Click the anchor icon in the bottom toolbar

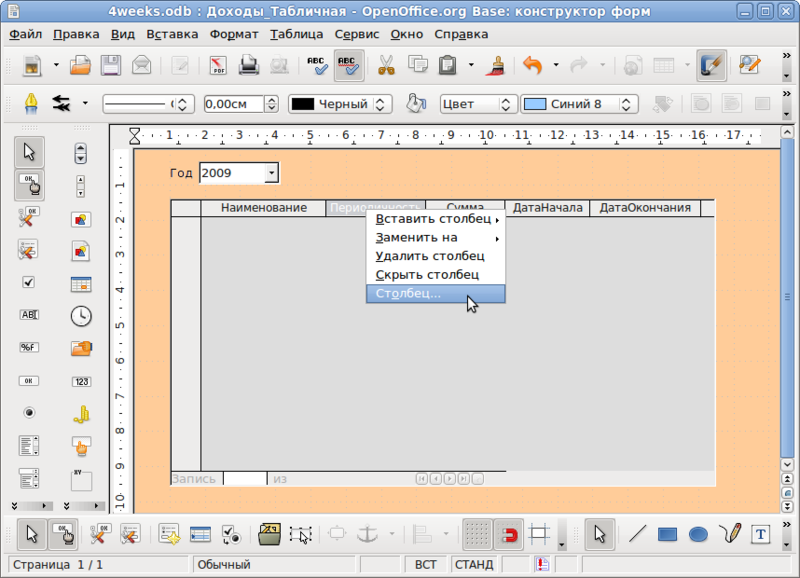pyautogui.click(x=367, y=535)
